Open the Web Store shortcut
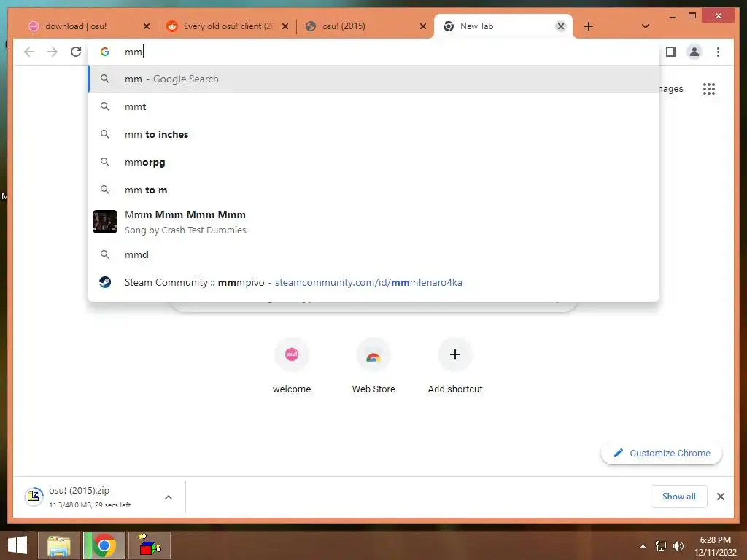Screen dimensions: 747x560 (373, 366)
